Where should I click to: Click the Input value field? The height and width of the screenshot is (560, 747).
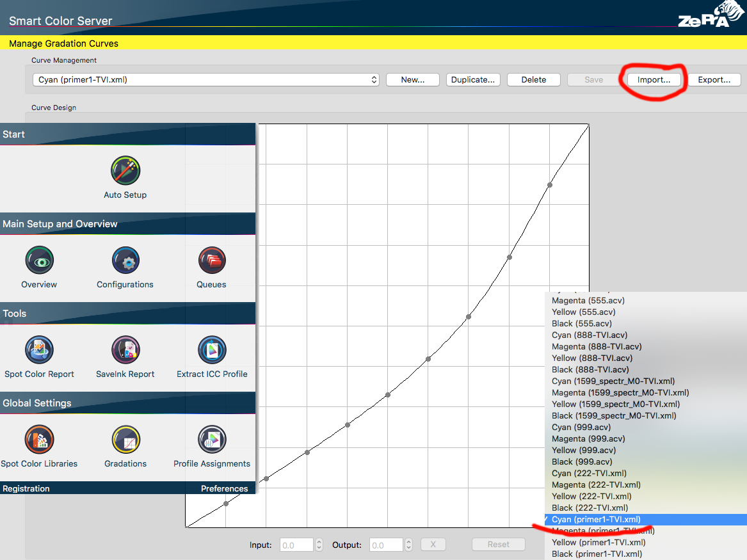point(297,545)
